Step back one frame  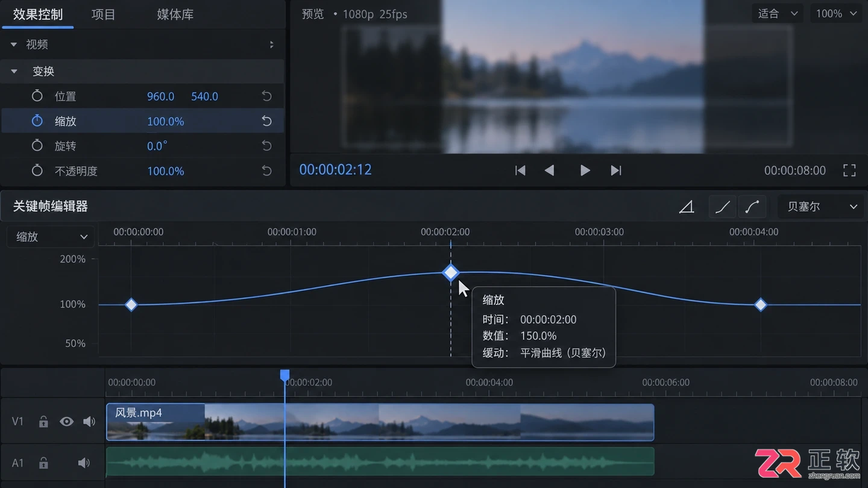549,170
